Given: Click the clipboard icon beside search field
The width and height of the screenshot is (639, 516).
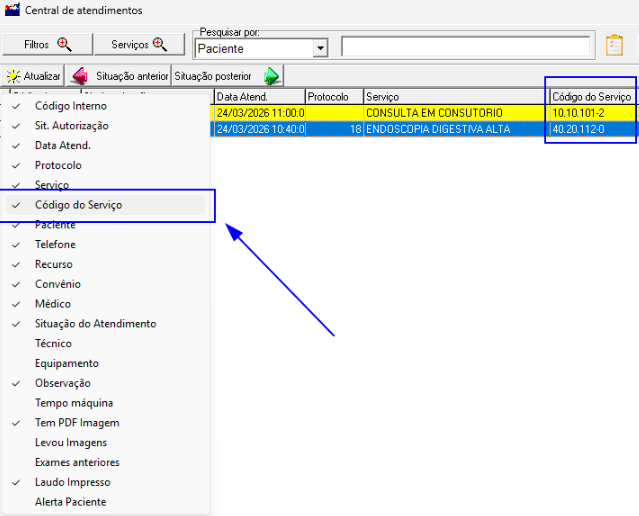Looking at the screenshot, I should 614,46.
